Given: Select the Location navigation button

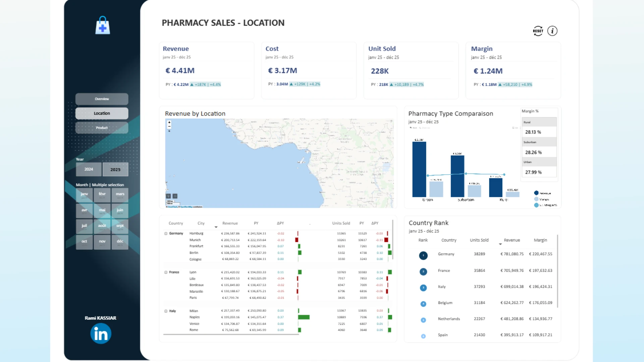Looking at the screenshot, I should (102, 113).
